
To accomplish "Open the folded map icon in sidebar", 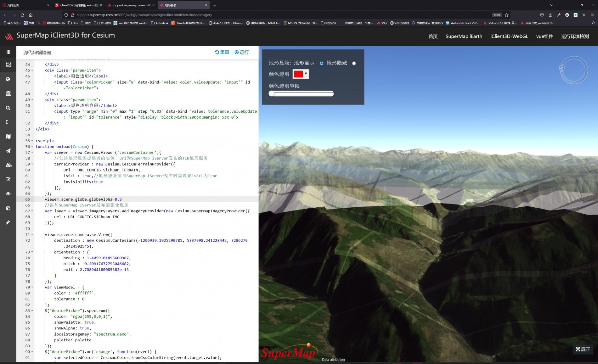I will (8, 136).
